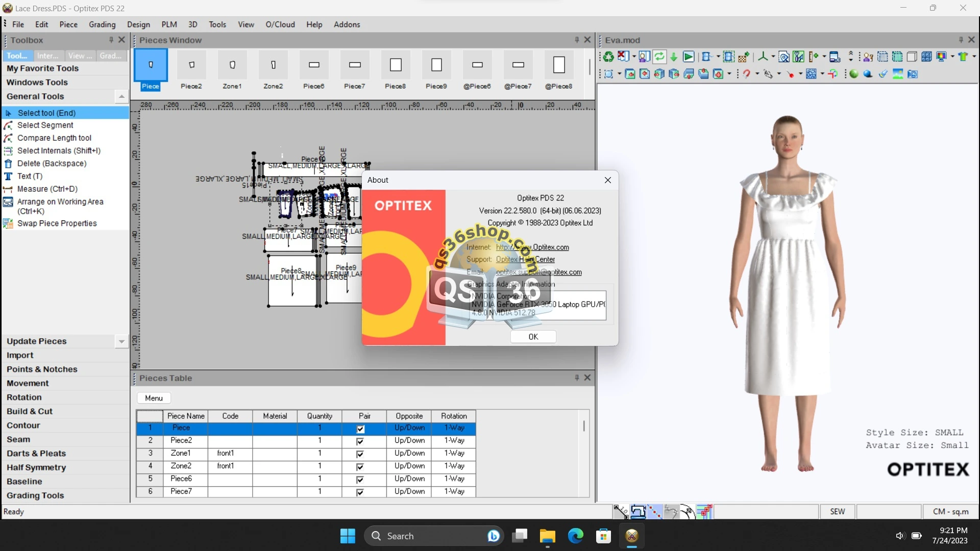Toggle Pair checkbox for Piece7 row
980x551 pixels.
click(360, 492)
